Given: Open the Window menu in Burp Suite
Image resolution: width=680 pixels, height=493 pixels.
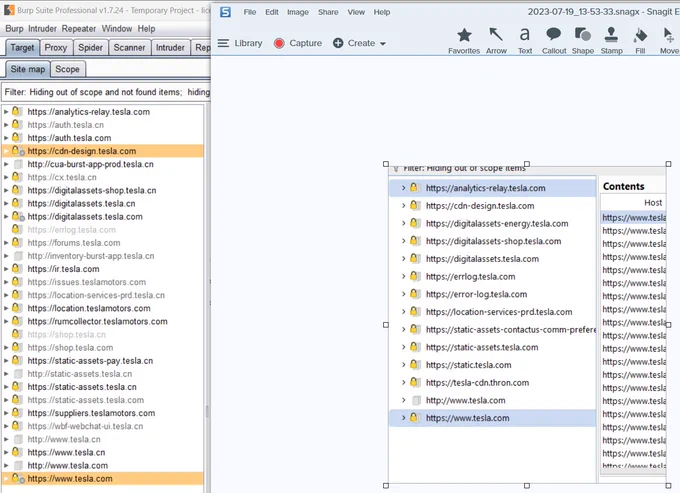Looking at the screenshot, I should [117, 29].
